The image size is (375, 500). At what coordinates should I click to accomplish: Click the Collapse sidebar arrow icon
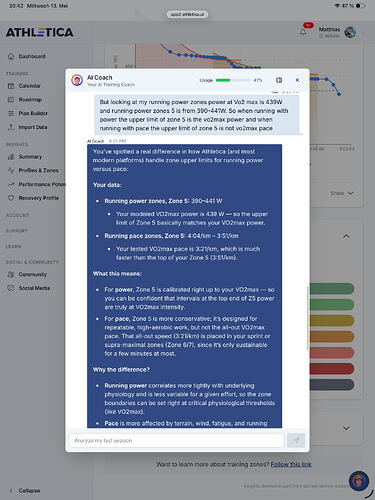(x=11, y=491)
